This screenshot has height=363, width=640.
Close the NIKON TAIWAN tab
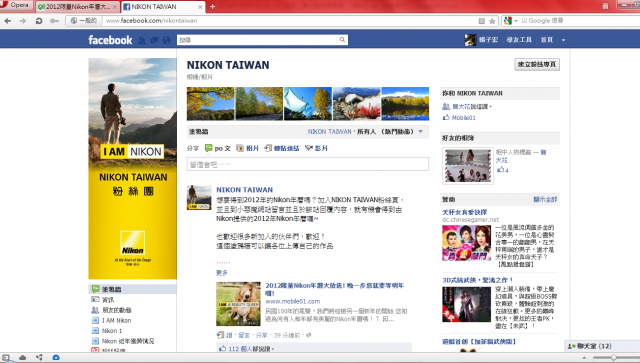(200, 7)
